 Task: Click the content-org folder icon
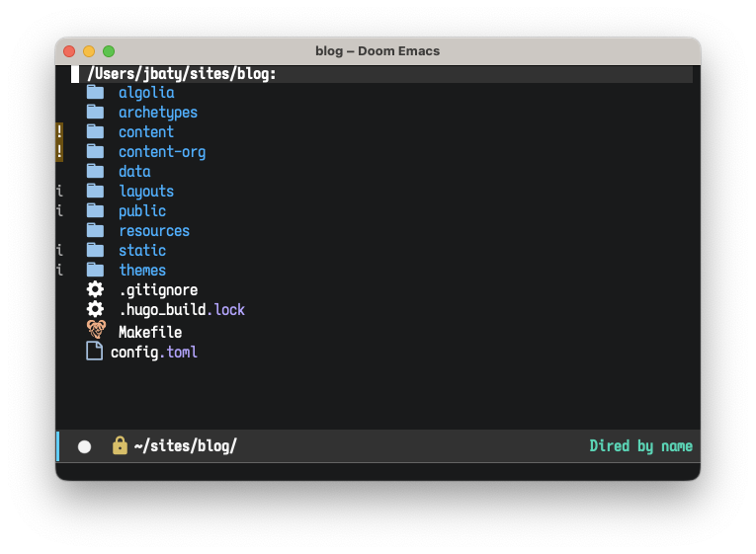[96, 151]
